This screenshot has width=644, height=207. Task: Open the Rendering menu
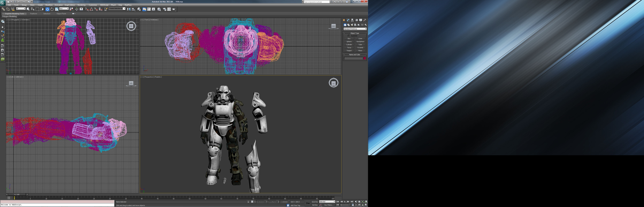[x=81, y=5]
